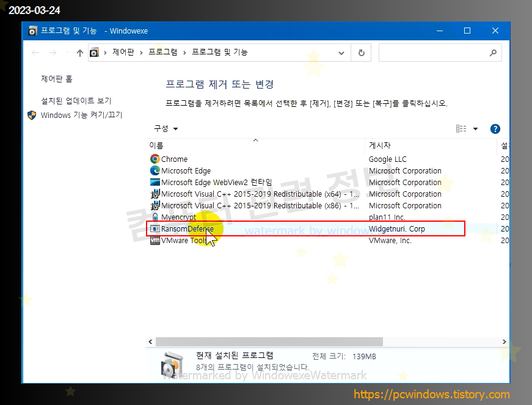Click the Myencrypt lock icon

155,217
